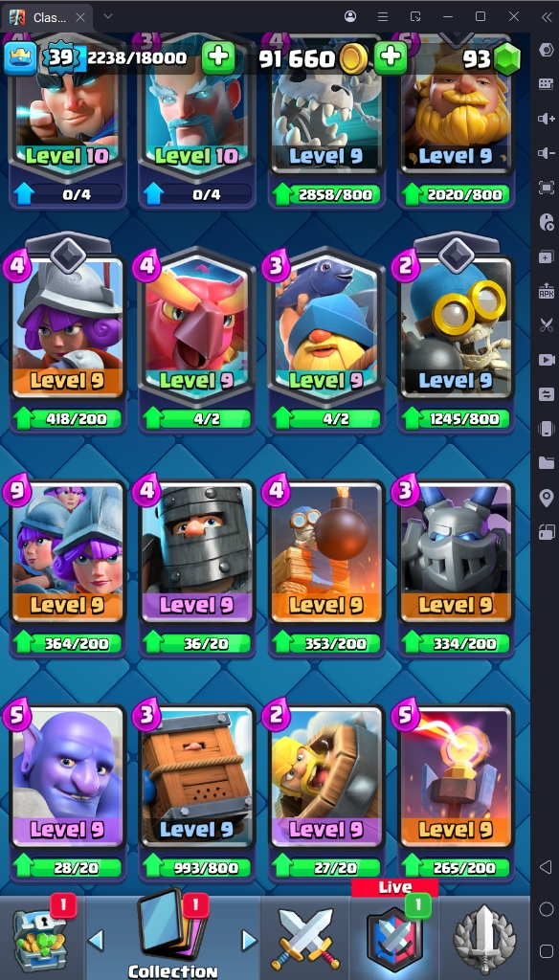The image size is (559, 980).
Task: Click the Android back triangle in sidebar
Action: point(546,867)
